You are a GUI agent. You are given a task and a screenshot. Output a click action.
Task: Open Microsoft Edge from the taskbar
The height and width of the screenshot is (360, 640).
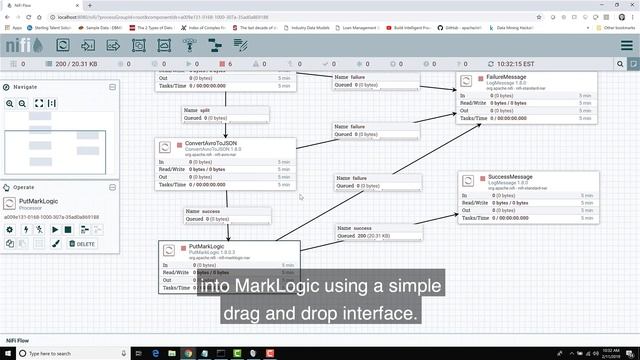(156, 353)
